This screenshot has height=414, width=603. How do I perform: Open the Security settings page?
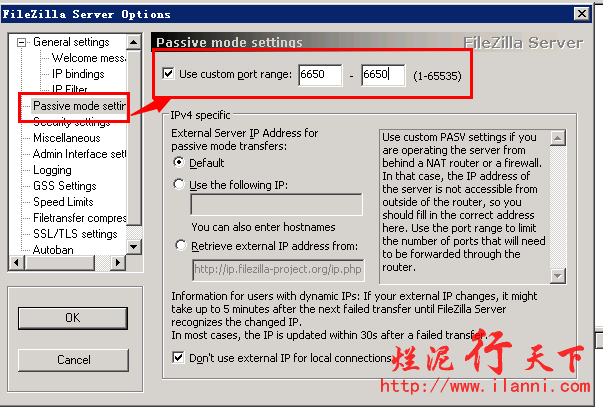(72, 122)
